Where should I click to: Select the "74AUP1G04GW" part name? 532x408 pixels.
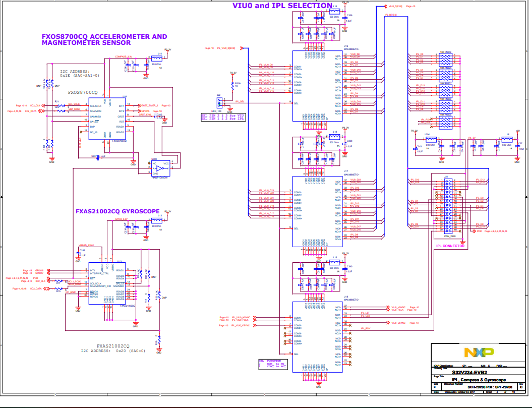(x=159, y=178)
